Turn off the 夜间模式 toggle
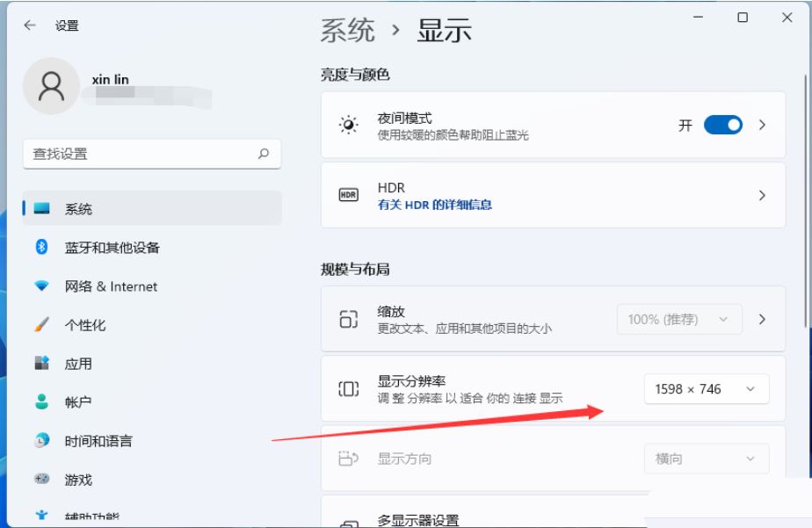 point(722,125)
